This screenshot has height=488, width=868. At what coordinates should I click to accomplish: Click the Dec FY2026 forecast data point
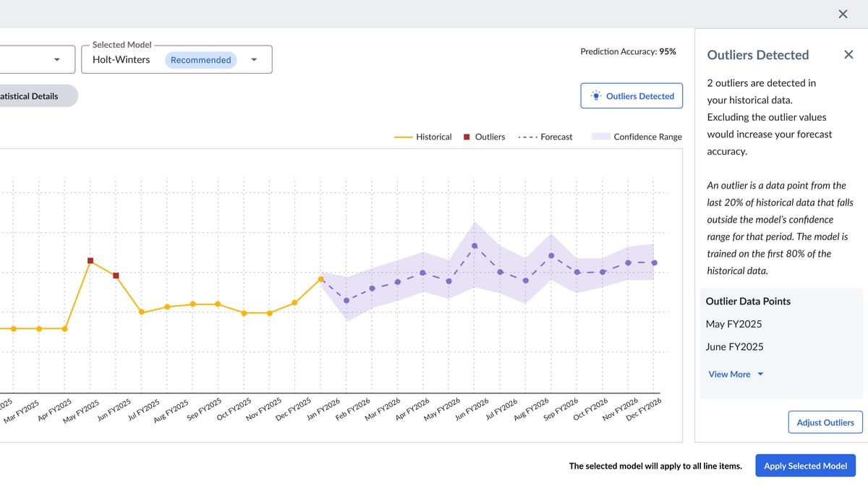(x=654, y=262)
